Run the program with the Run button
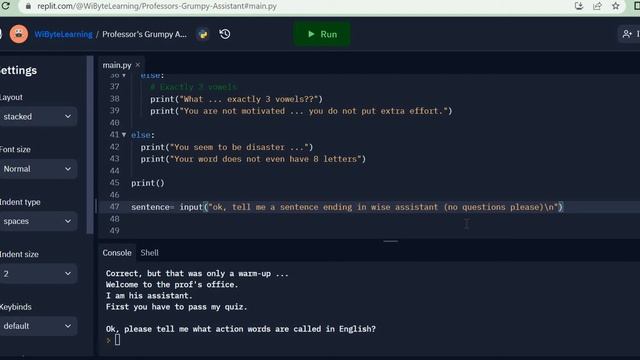The image size is (640, 360). 322,34
